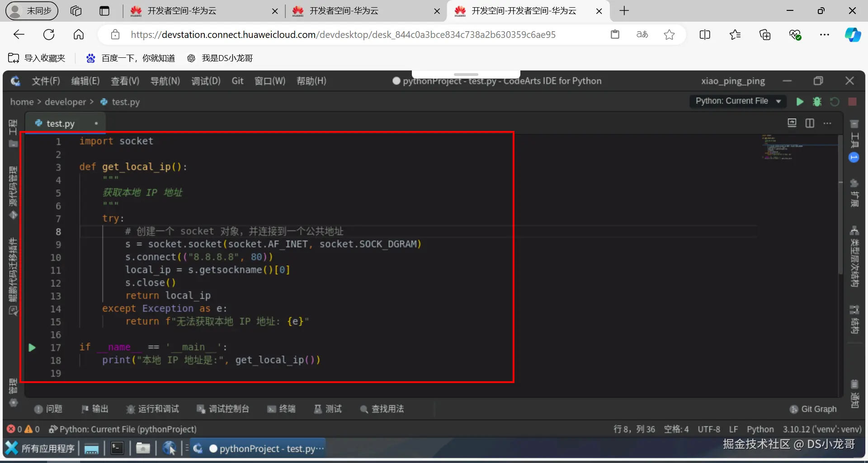868x463 pixels.
Task: Open editor preview icon beside split button
Action: 792,123
